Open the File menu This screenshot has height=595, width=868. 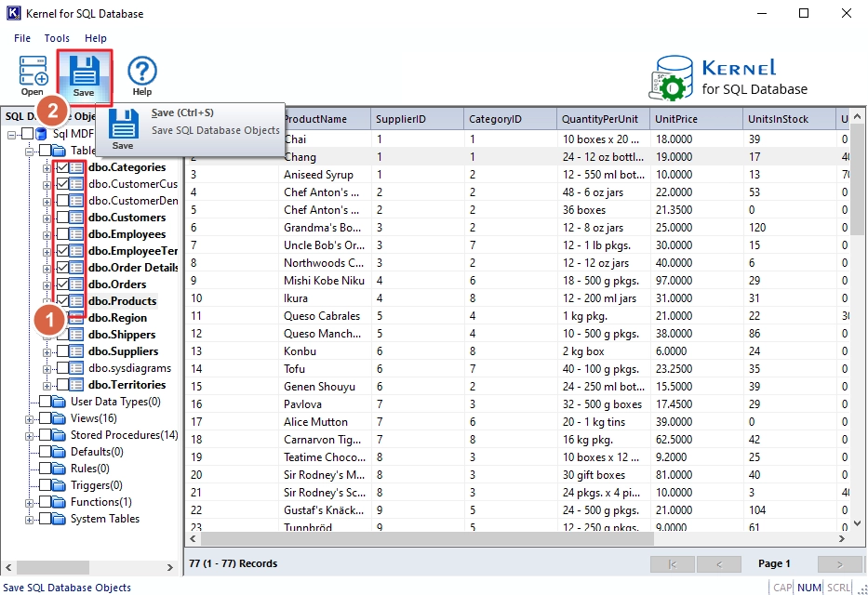[x=22, y=38]
